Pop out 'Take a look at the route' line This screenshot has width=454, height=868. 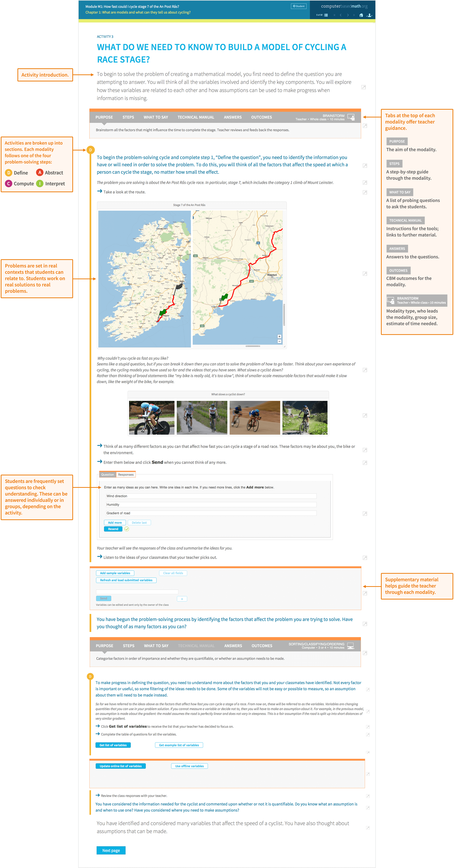coord(365,192)
